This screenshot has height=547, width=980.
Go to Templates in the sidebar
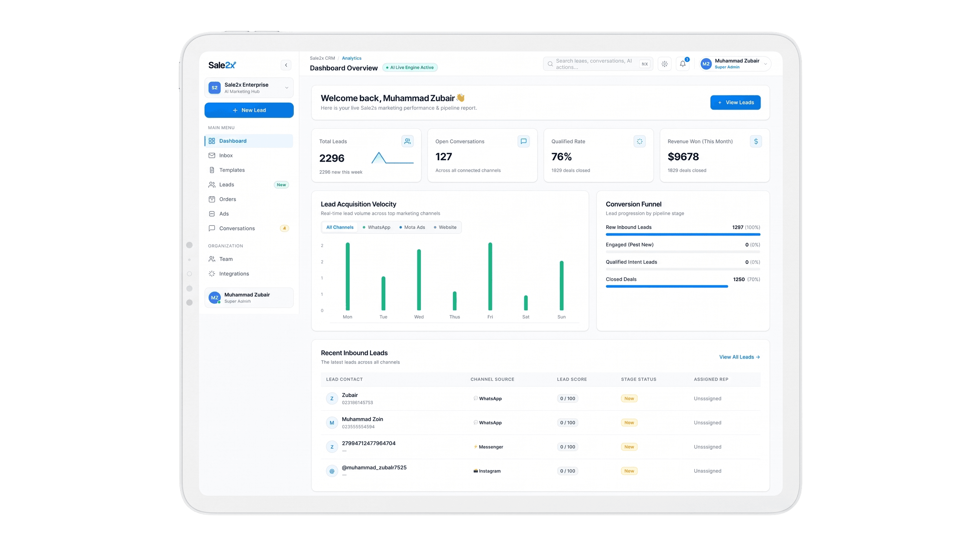pyautogui.click(x=249, y=170)
